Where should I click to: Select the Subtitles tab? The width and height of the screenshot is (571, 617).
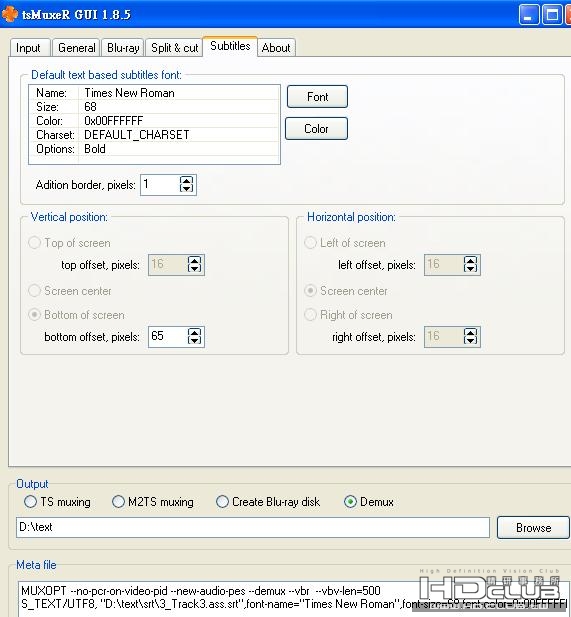pyautogui.click(x=230, y=46)
